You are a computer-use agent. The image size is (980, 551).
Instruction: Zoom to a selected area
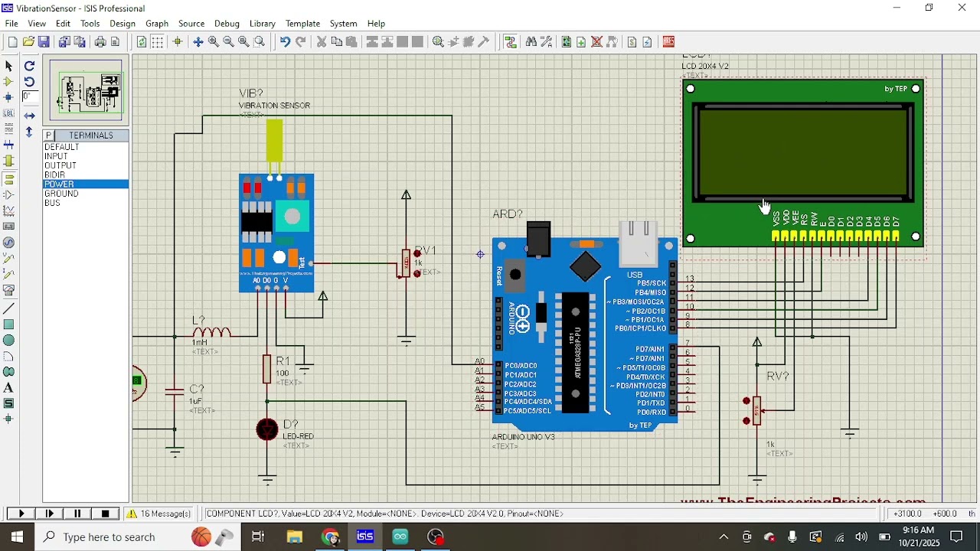pos(260,42)
